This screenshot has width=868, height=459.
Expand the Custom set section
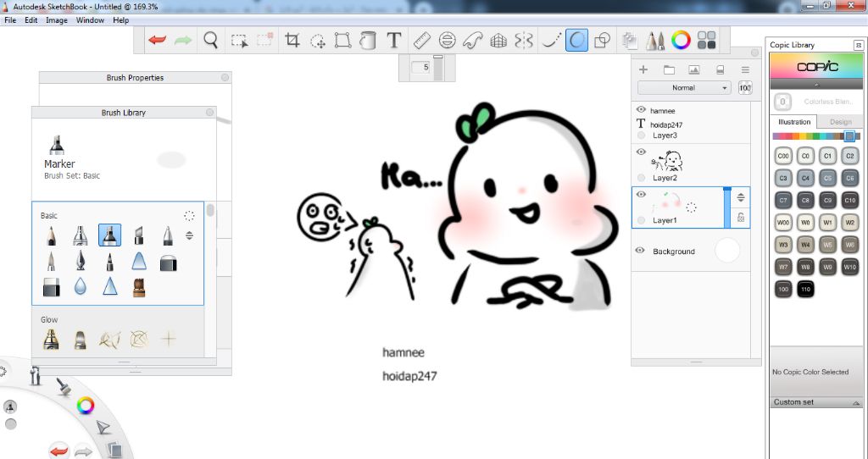tap(856, 403)
